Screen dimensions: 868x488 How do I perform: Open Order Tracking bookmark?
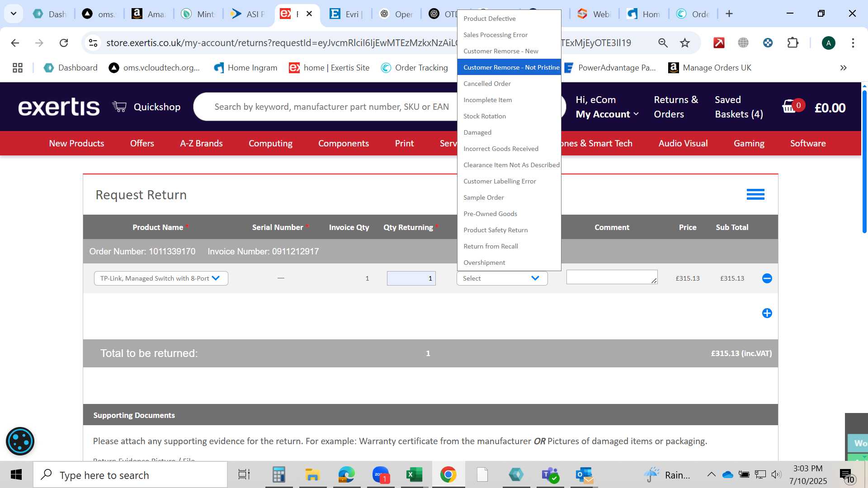414,68
